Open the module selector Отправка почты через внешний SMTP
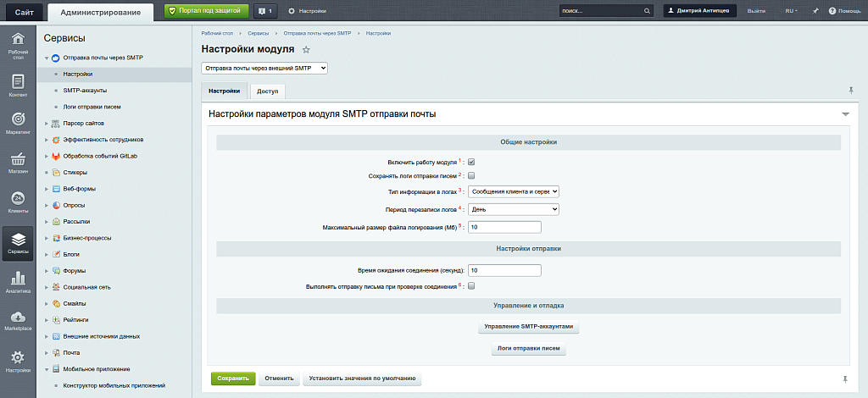The width and height of the screenshot is (868, 398). click(264, 68)
